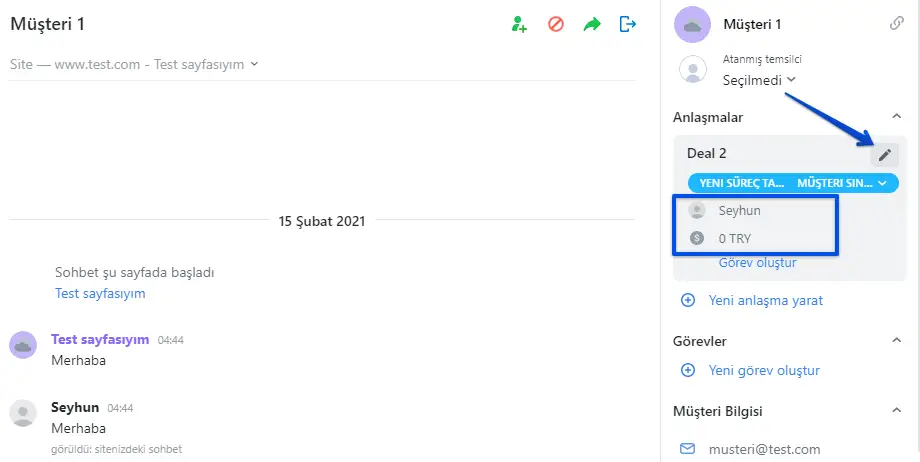
Task: Click the blue leave chat exit icon
Action: 628,24
